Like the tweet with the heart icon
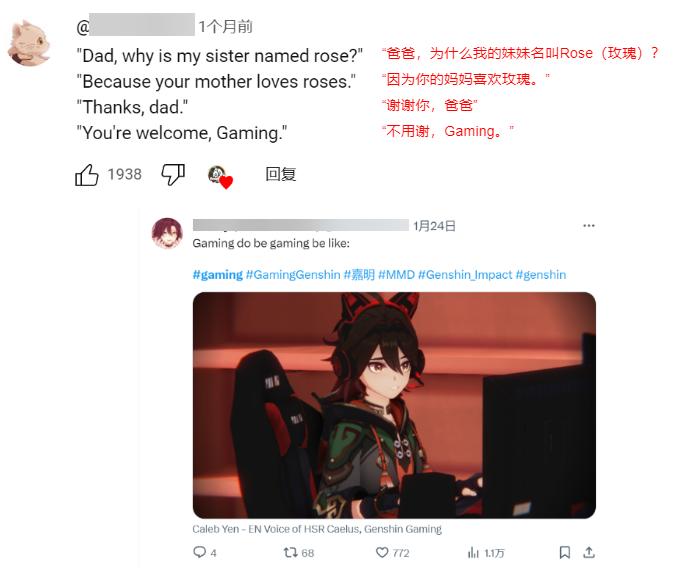 point(382,552)
